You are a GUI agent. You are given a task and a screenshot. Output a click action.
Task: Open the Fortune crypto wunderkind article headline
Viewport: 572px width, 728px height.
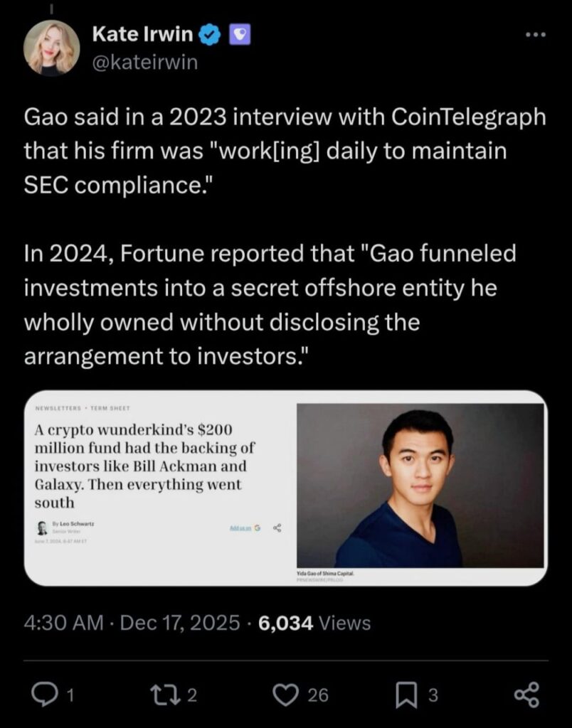tap(141, 466)
